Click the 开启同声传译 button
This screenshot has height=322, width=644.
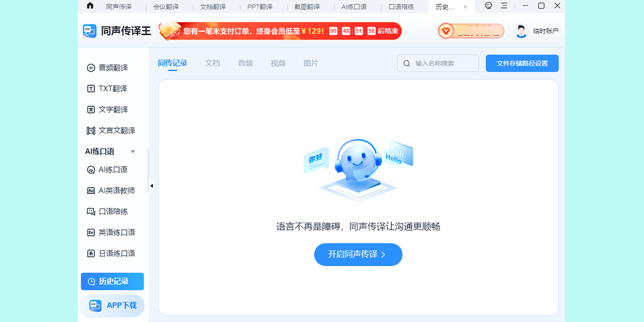[x=358, y=254]
